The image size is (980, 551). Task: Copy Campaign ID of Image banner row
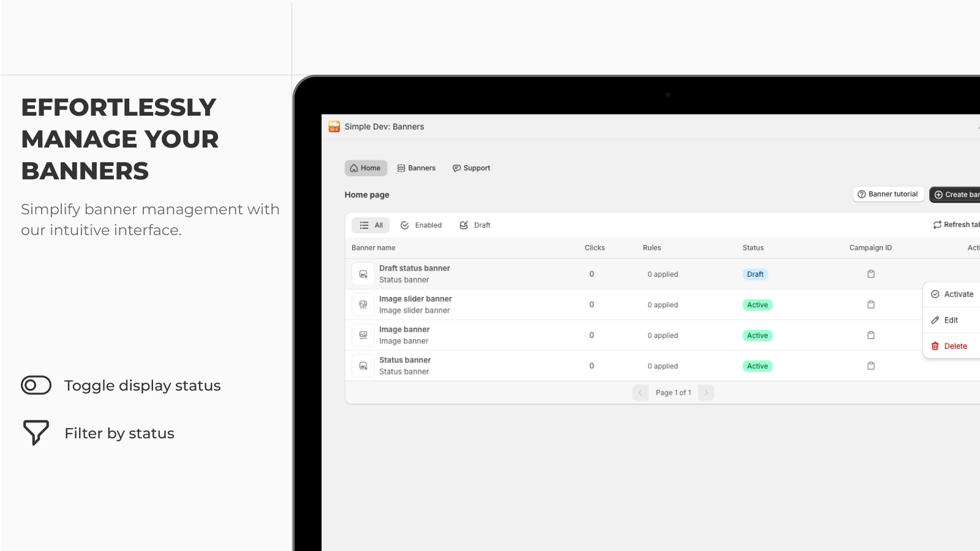(870, 335)
